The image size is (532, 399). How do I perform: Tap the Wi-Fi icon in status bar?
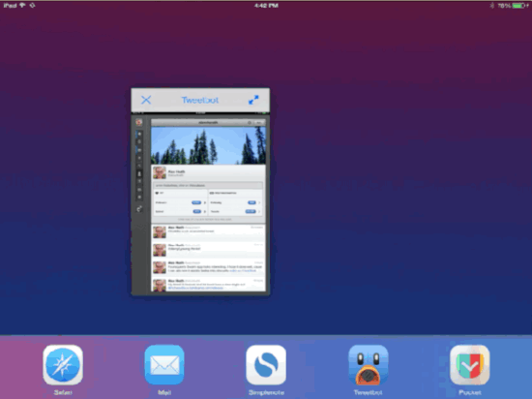(x=23, y=5)
